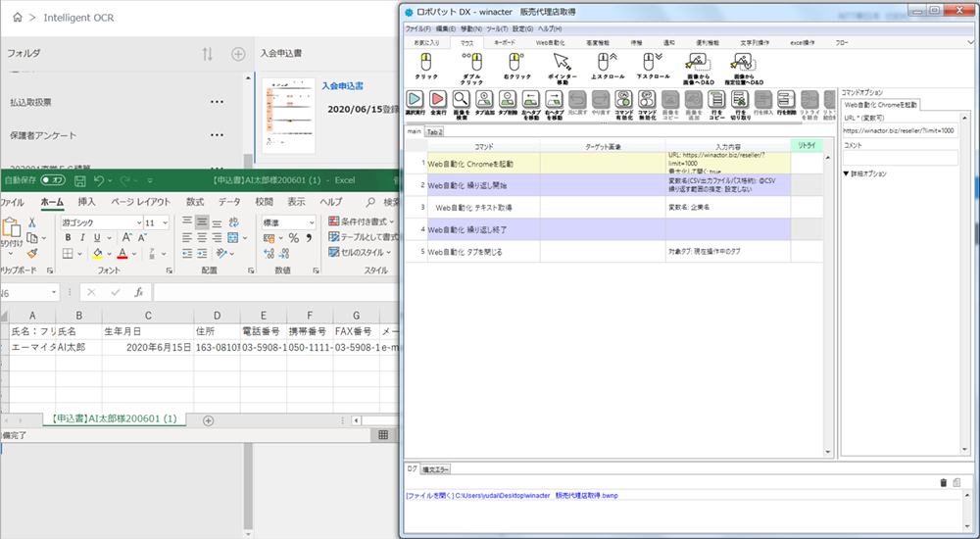Select the ダブルクリック command icon

471,69
